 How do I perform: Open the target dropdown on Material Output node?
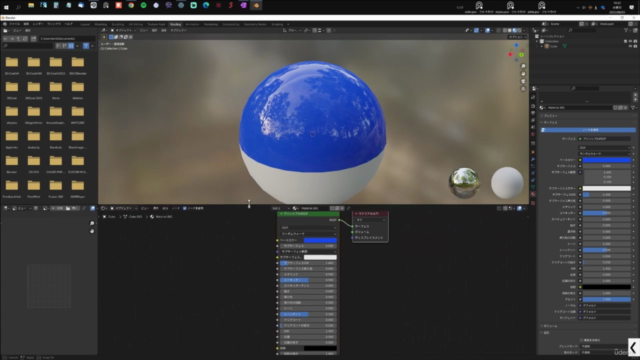pos(370,220)
